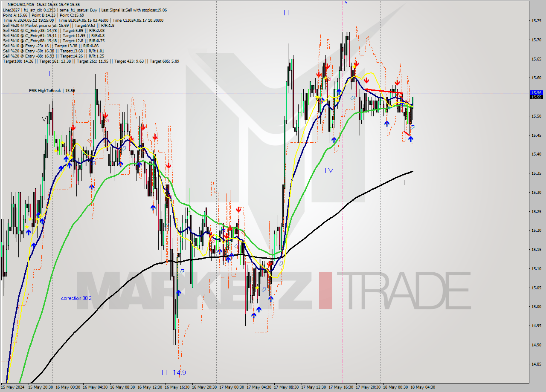This screenshot has width=546, height=392.
Task: Select the red trendline near 15.57
Action: coord(383,91)
